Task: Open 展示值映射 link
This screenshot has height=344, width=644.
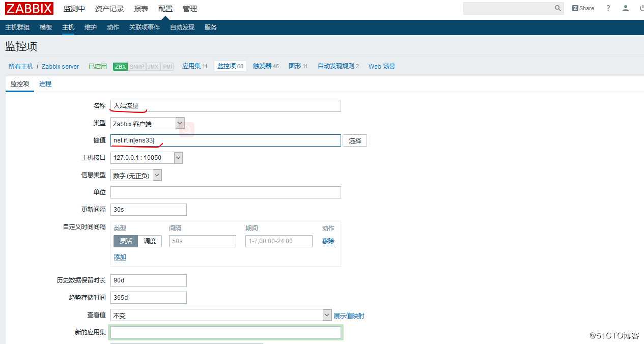Action: click(x=349, y=316)
